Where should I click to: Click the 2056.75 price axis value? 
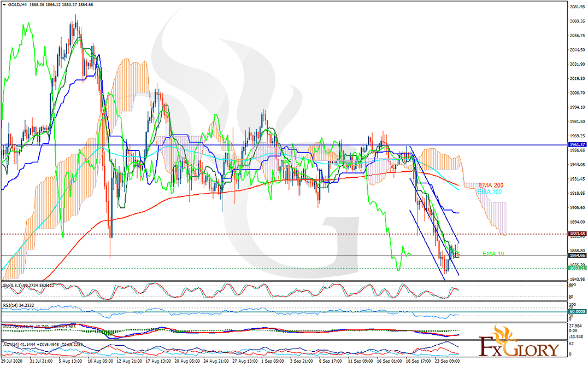577,36
